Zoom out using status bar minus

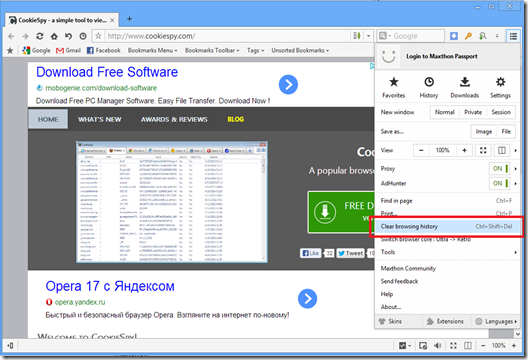(x=483, y=346)
